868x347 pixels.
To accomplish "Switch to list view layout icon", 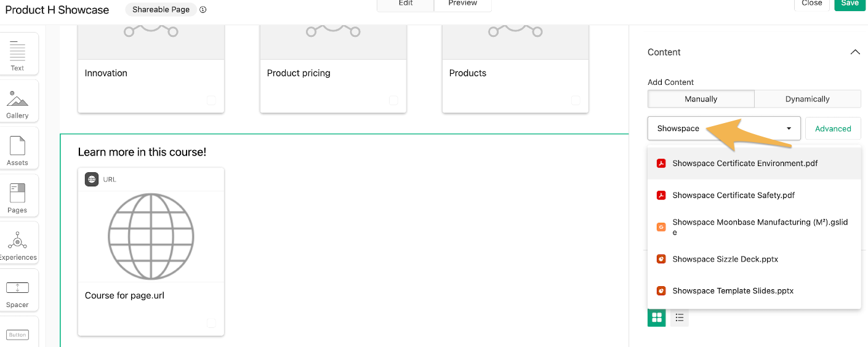I will click(x=680, y=317).
